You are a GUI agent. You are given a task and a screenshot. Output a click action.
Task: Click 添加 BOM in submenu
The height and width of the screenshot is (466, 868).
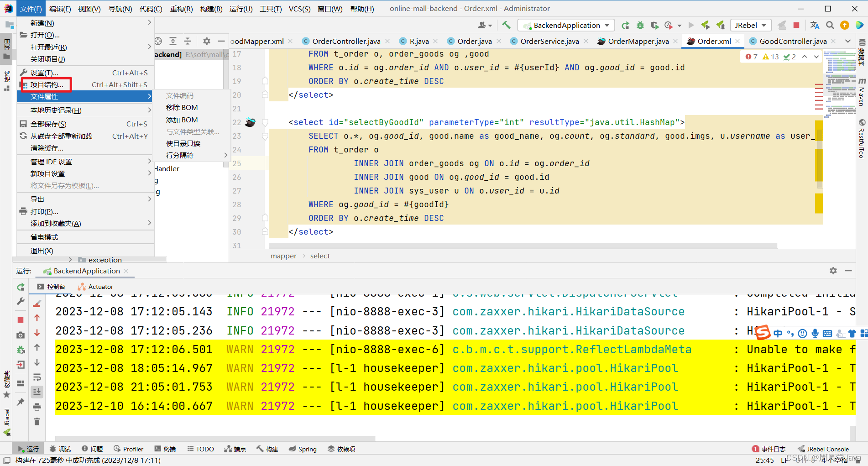pyautogui.click(x=192, y=120)
